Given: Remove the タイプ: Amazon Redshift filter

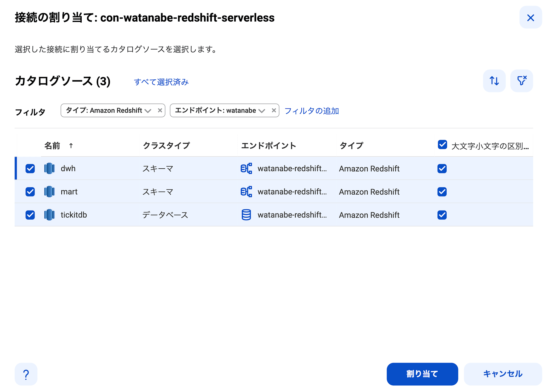Looking at the screenshot, I should tap(160, 110).
